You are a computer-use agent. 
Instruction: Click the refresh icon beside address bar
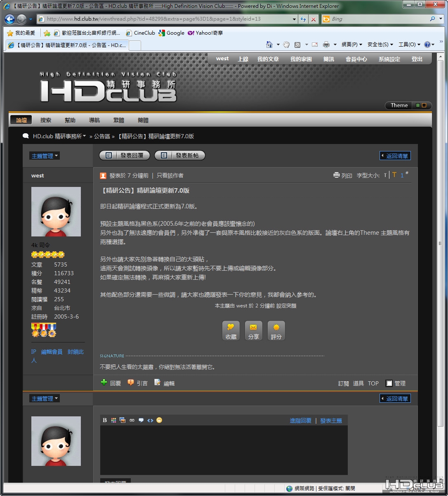click(303, 19)
